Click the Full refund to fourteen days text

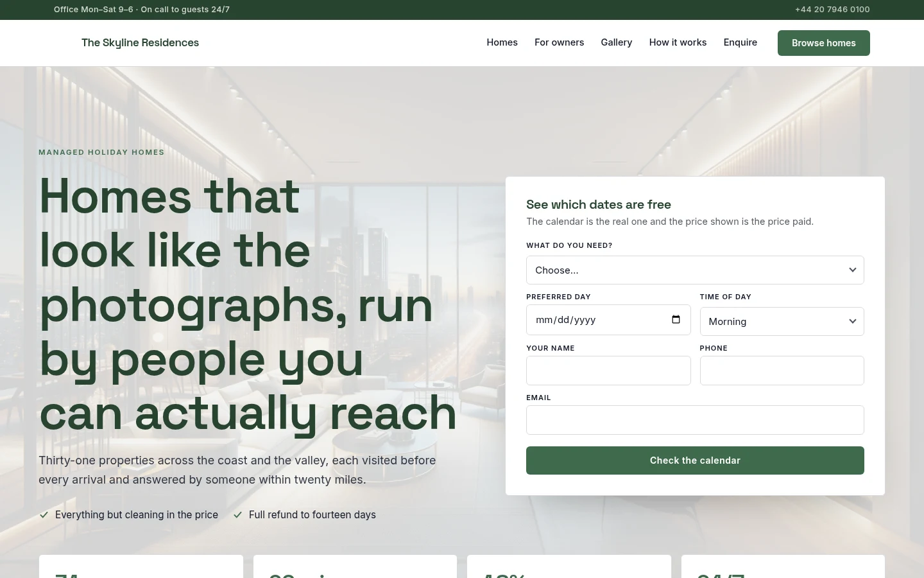point(312,515)
